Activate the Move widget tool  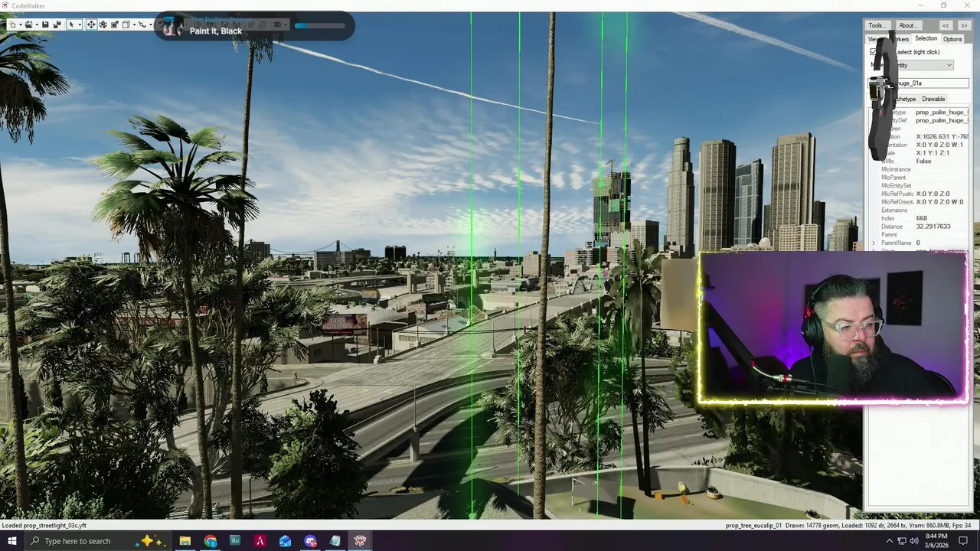click(x=91, y=24)
